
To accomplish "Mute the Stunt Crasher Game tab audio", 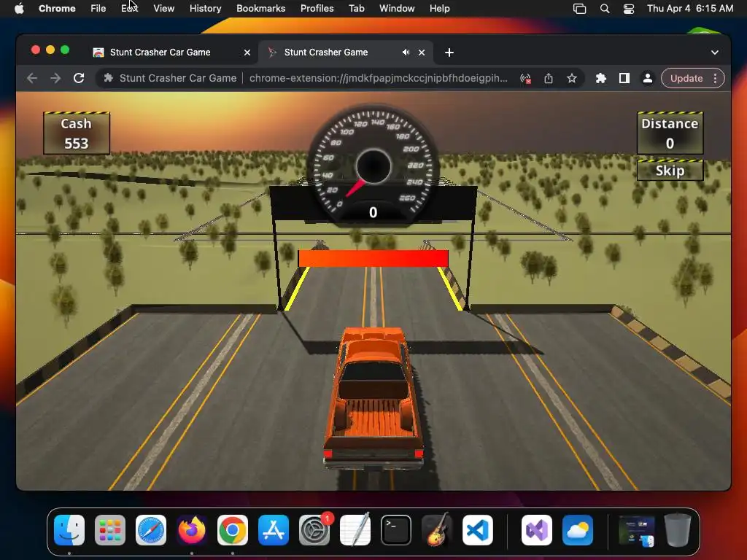I will (x=406, y=52).
